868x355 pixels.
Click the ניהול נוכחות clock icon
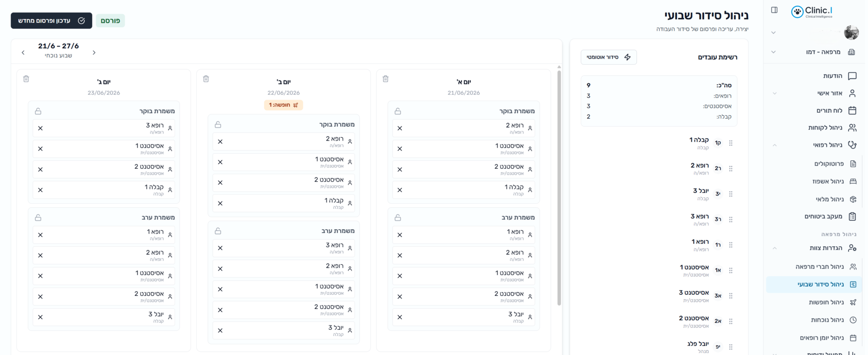click(853, 320)
